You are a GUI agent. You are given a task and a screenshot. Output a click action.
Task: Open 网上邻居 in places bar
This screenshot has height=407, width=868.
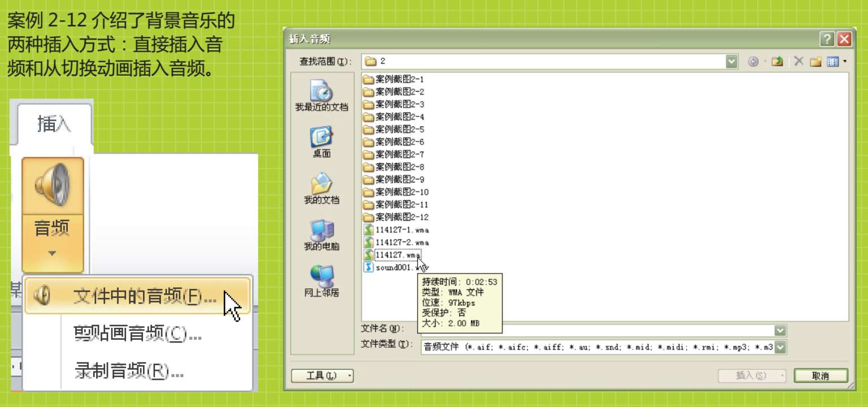pos(322,282)
